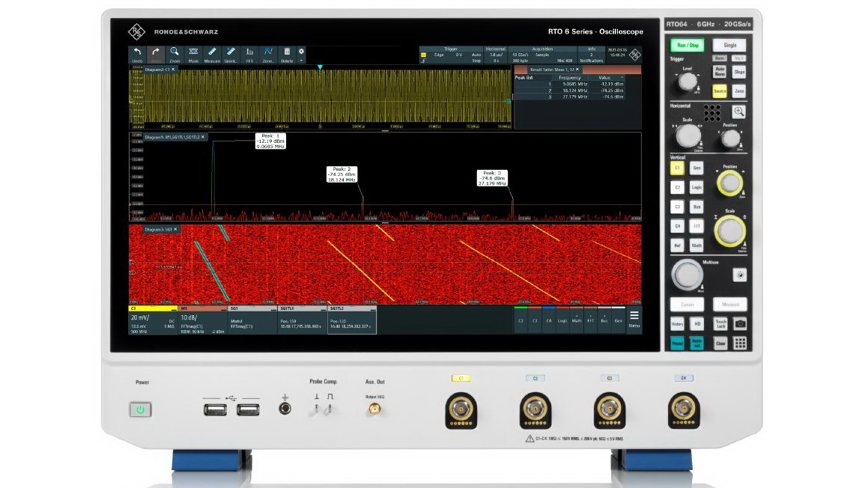
Task: Activate Logic from signal bar
Action: point(562,320)
